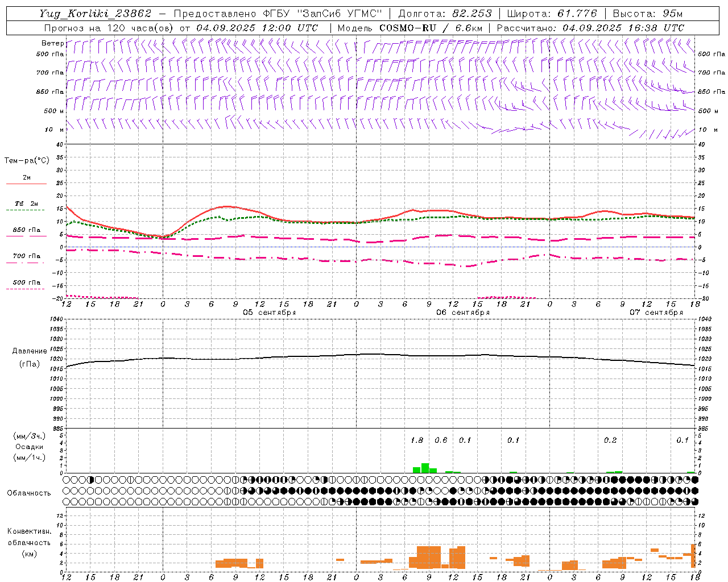
Task: Select the 850 гПа legend entry in temperature panel
Action: tap(27, 230)
